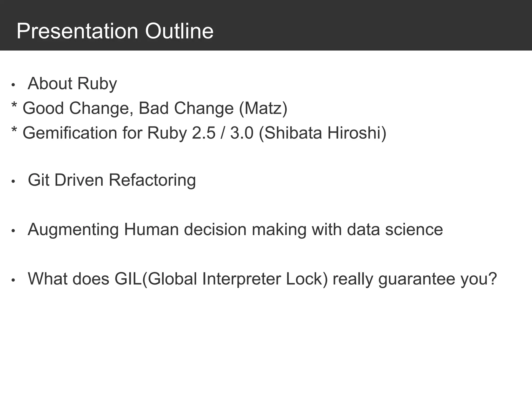
Task: Select the About Ruby bullet text
Action: click(72, 84)
